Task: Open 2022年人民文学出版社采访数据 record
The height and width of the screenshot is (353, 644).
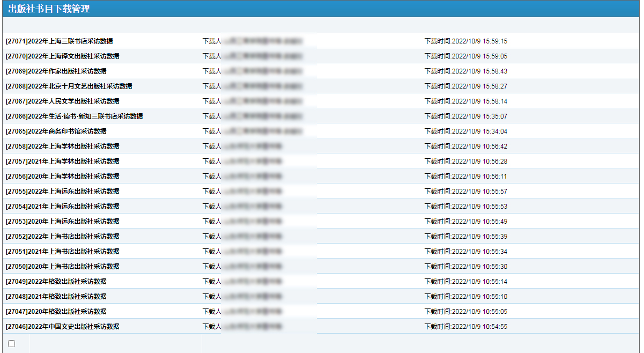Action: [x=62, y=101]
